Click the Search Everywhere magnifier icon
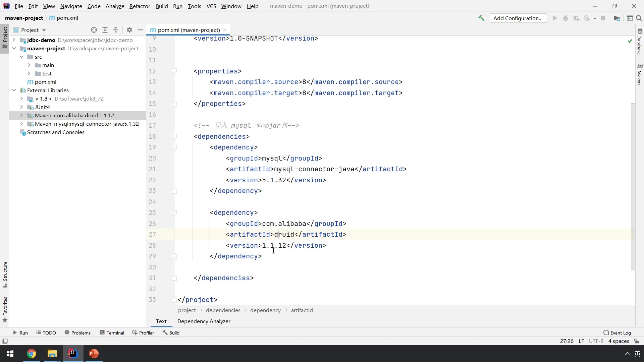The width and height of the screenshot is (644, 362). (x=639, y=18)
